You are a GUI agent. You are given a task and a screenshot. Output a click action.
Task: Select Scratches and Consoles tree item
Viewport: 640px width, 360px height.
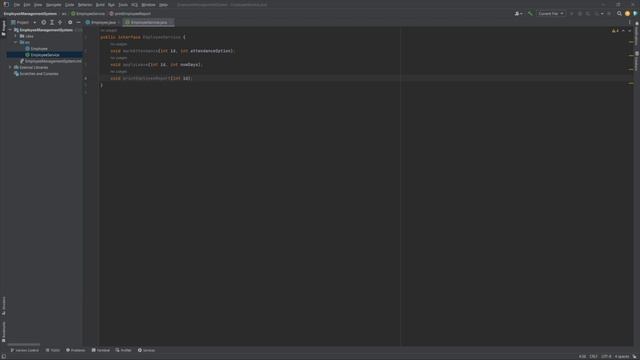pyautogui.click(x=39, y=74)
